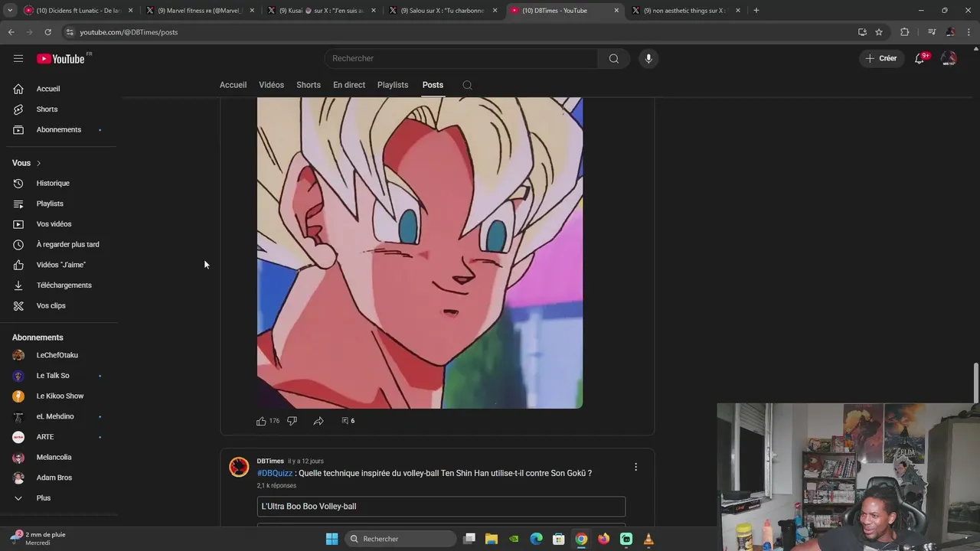The image size is (980, 551).
Task: View site information icon in address bar
Action: coord(69,32)
